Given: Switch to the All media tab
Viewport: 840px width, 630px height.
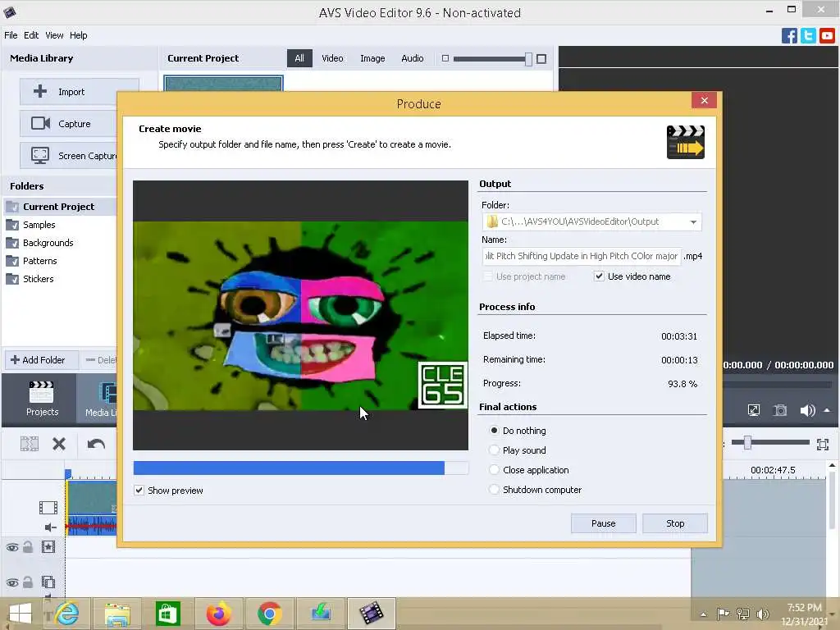Looking at the screenshot, I should click(299, 58).
